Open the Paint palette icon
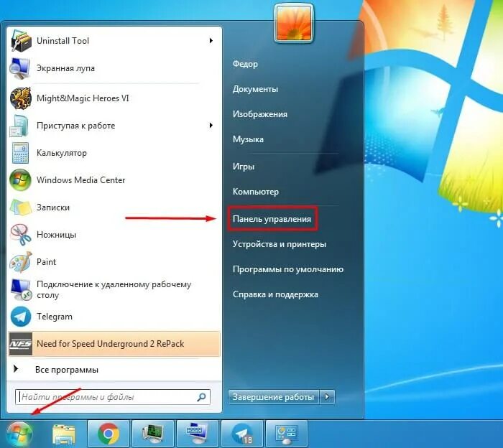 tap(21, 262)
